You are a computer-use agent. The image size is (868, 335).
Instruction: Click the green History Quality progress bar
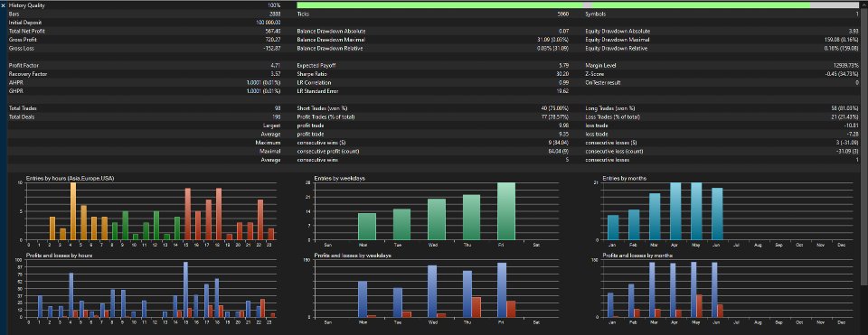point(578,5)
